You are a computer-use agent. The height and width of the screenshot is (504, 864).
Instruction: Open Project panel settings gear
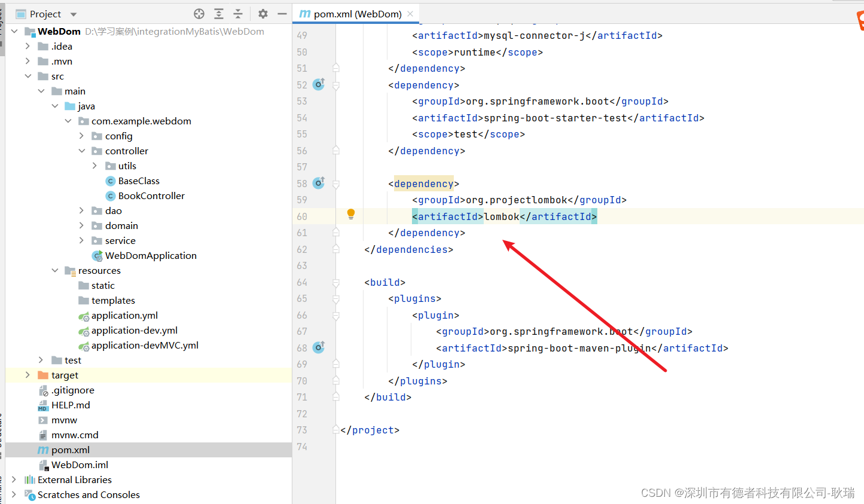tap(263, 14)
